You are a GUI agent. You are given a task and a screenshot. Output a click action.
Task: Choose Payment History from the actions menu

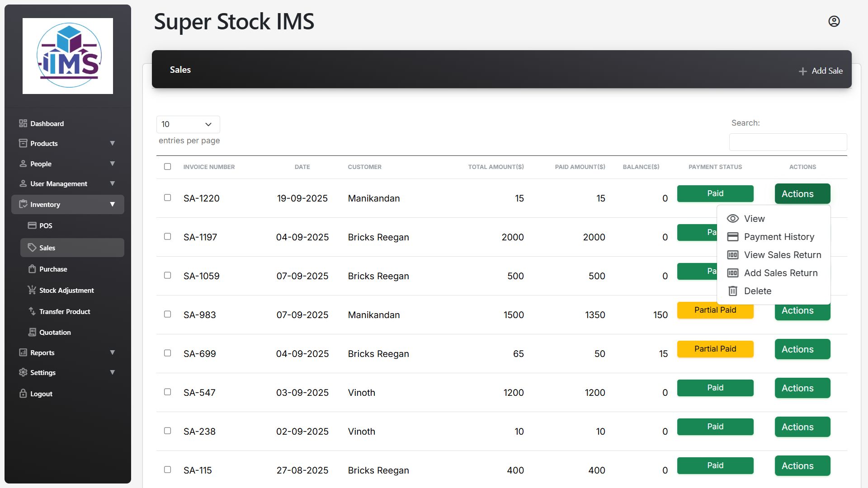pyautogui.click(x=778, y=237)
